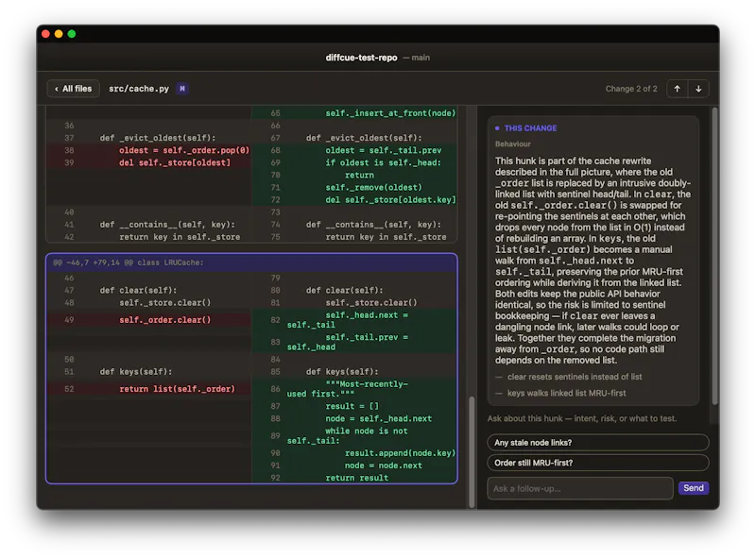Click removed line 'self._order.clear()'
This screenshot has height=558, width=756.
point(164,320)
